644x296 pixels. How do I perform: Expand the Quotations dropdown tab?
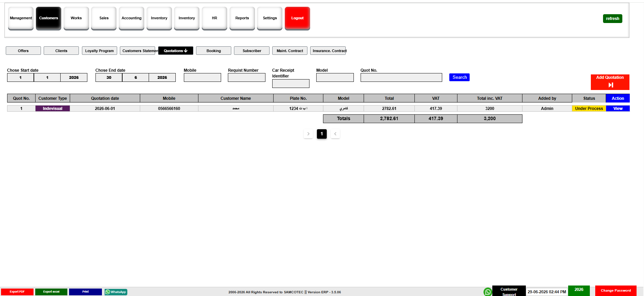pyautogui.click(x=175, y=51)
